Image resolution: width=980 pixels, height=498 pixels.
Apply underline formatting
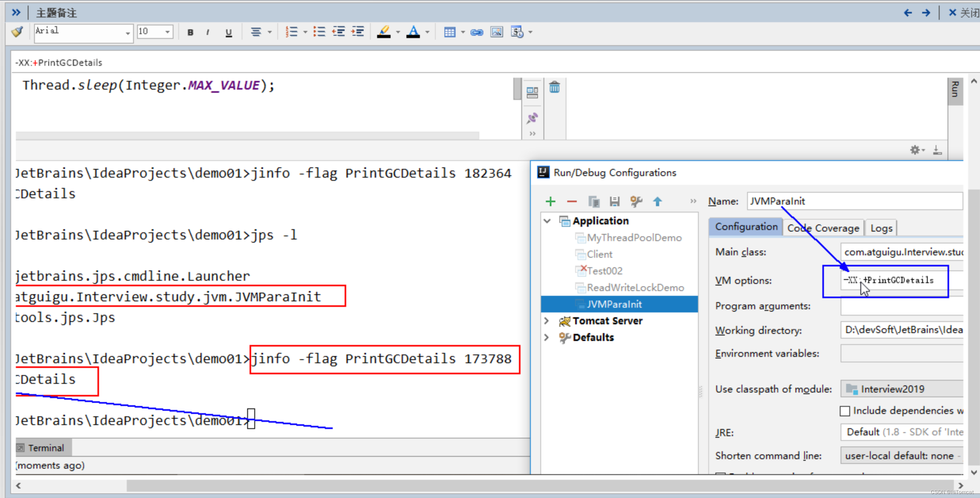tap(229, 33)
